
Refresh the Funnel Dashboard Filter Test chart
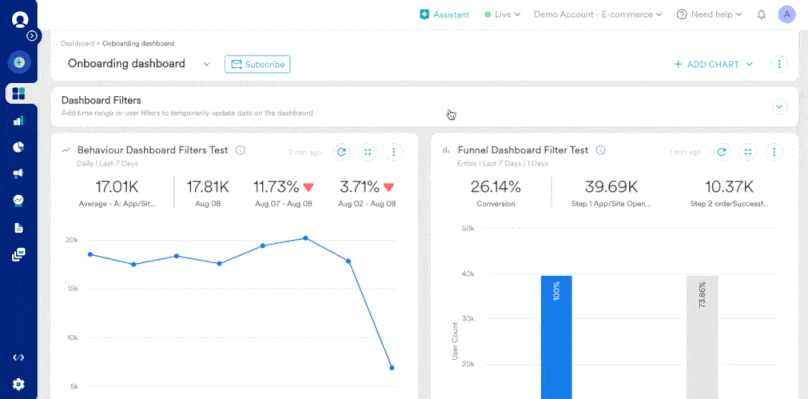[722, 152]
